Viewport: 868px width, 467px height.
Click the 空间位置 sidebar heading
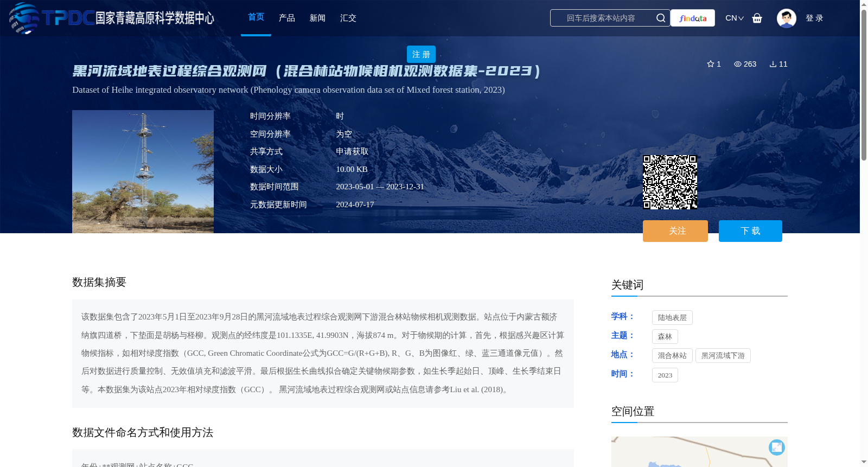coord(633,411)
